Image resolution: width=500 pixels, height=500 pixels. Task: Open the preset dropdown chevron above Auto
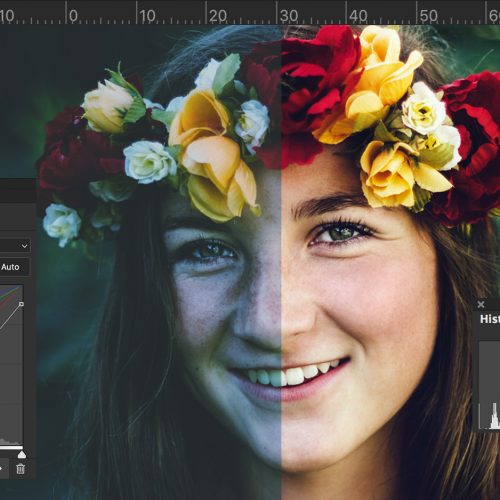point(24,246)
